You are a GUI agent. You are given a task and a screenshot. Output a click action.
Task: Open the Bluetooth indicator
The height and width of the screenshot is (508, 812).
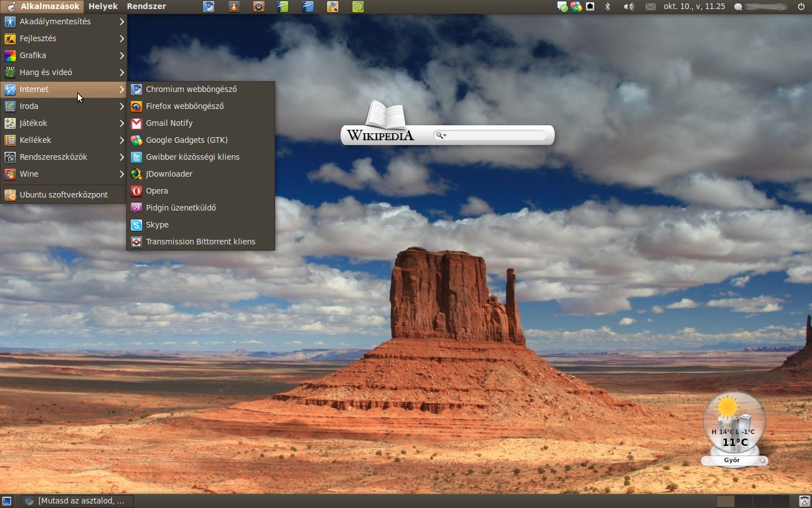click(x=607, y=7)
